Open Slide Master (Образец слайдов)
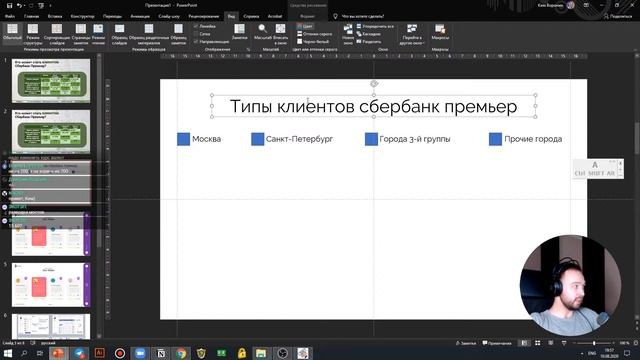640x360 pixels. click(119, 34)
